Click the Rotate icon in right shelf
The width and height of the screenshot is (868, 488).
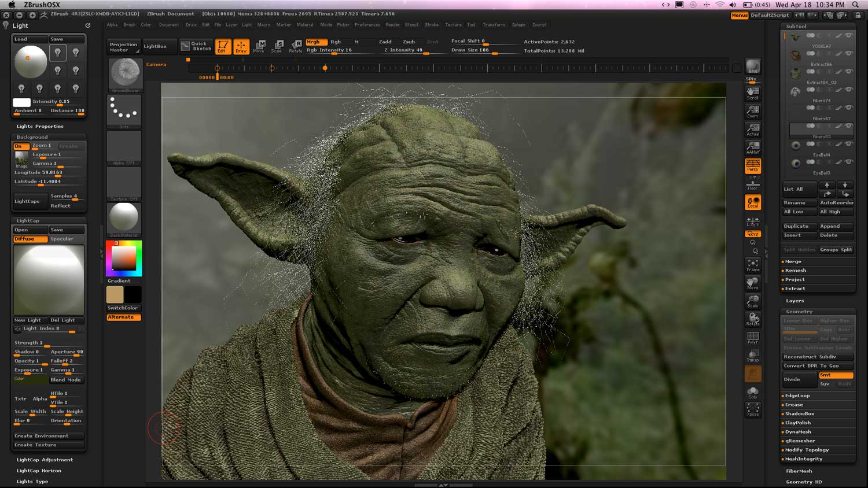(753, 319)
